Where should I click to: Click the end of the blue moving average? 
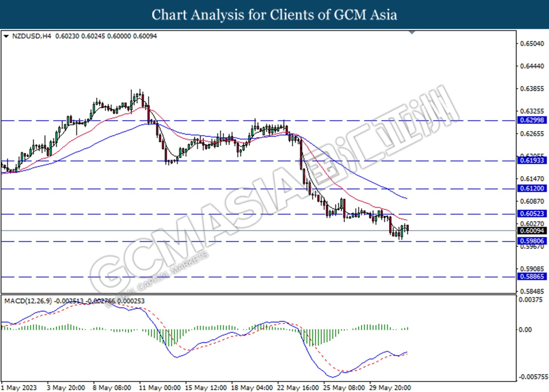[407, 198]
